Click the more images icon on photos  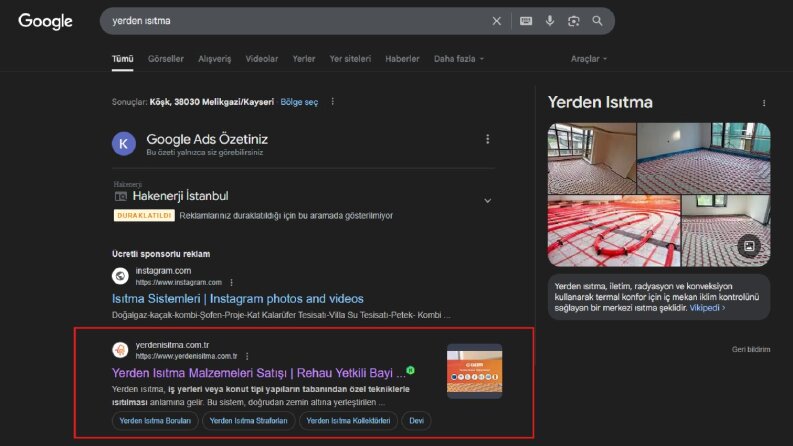[x=749, y=246]
